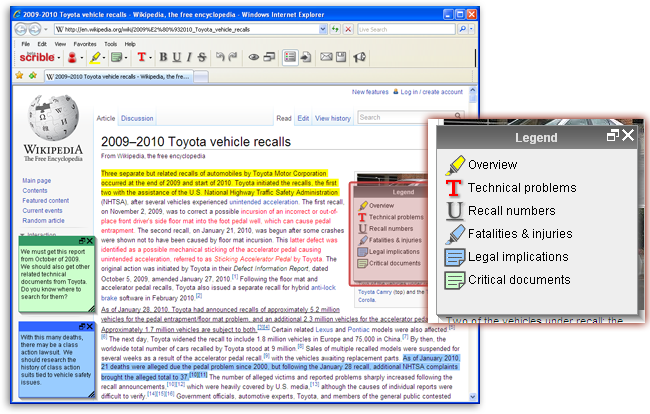
Task: Click the Add to Favorites icon
Action: pos(33,75)
